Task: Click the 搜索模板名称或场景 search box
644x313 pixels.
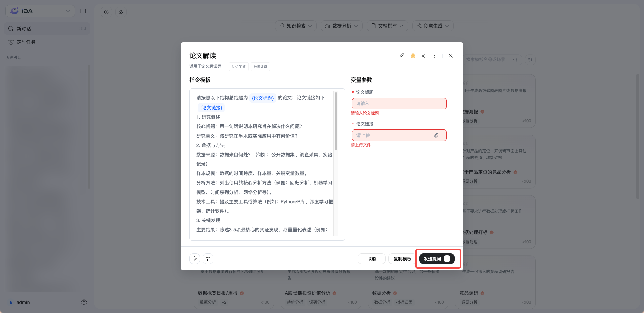Action: tap(492, 60)
